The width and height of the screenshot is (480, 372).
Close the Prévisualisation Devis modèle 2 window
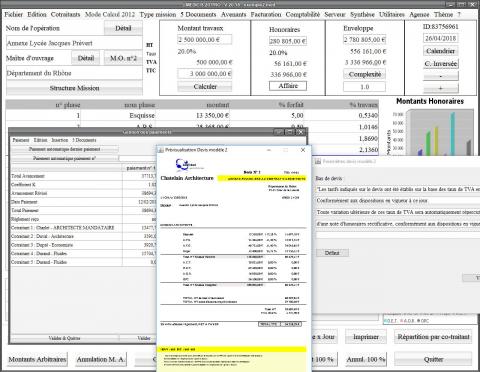[303, 150]
